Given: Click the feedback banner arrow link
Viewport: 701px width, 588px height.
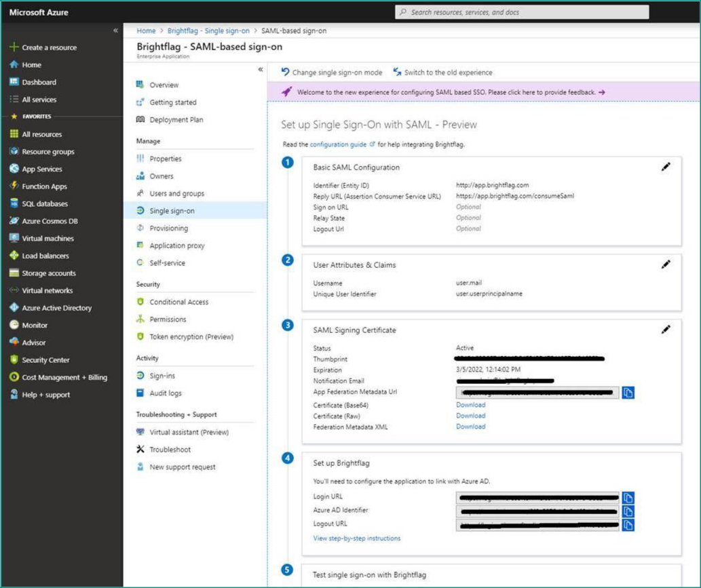Looking at the screenshot, I should [602, 92].
